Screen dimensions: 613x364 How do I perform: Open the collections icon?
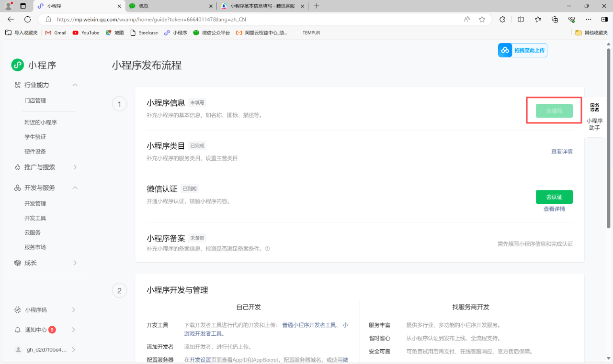(555, 20)
